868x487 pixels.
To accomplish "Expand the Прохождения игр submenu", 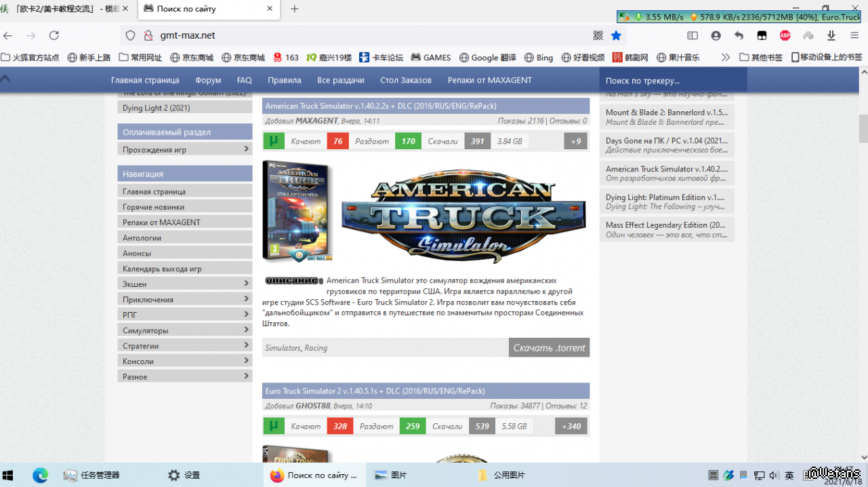I will [246, 149].
